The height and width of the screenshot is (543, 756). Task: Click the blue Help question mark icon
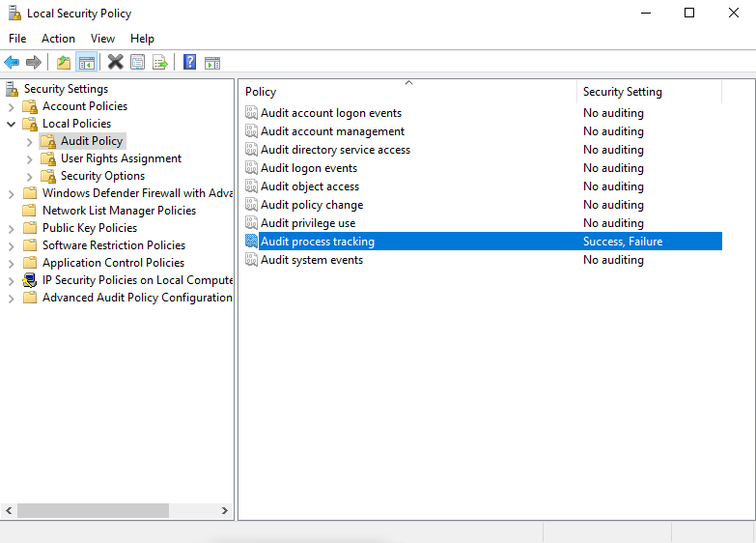pyautogui.click(x=189, y=63)
